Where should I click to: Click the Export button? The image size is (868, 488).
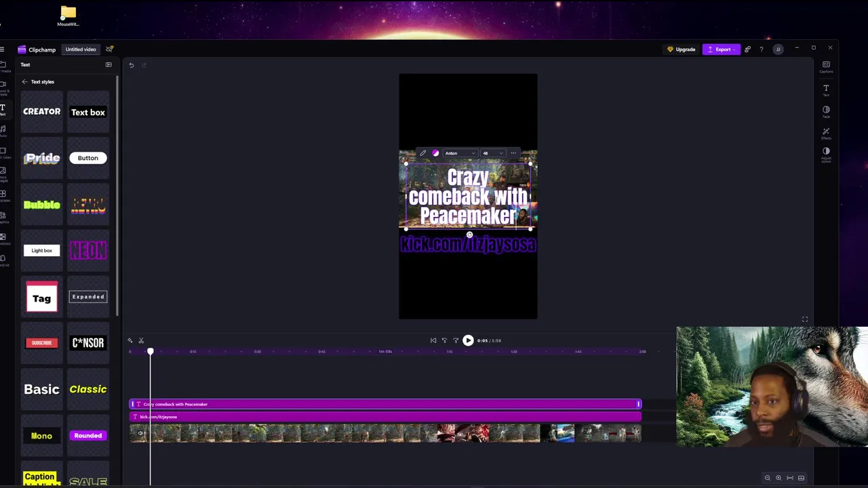tap(721, 49)
